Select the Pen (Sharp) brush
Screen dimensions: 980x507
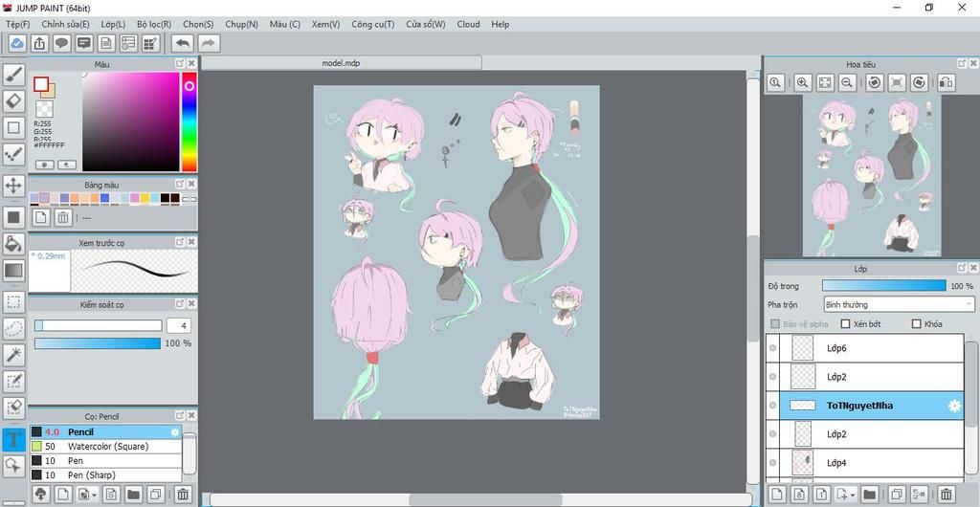click(106, 475)
